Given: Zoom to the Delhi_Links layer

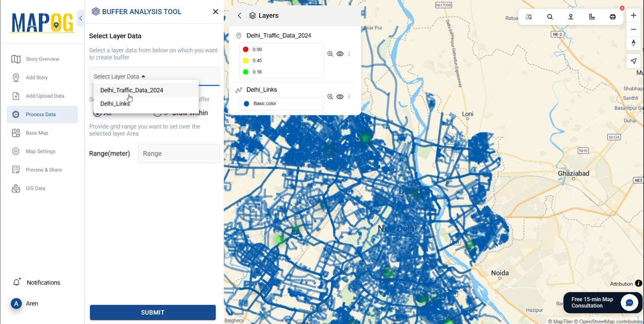Looking at the screenshot, I should coord(330,97).
